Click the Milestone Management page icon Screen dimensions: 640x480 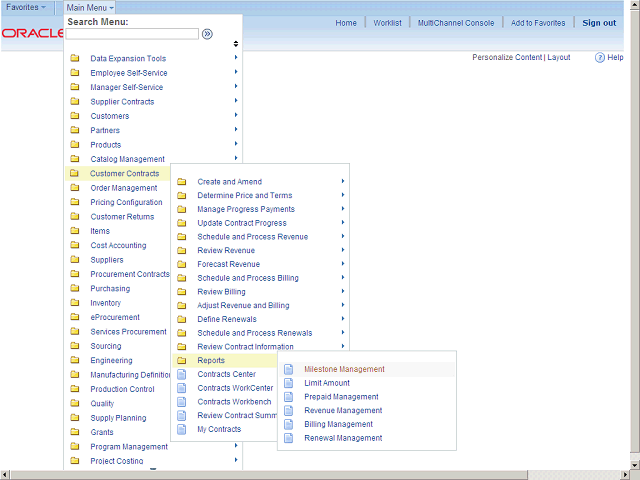(x=289, y=369)
